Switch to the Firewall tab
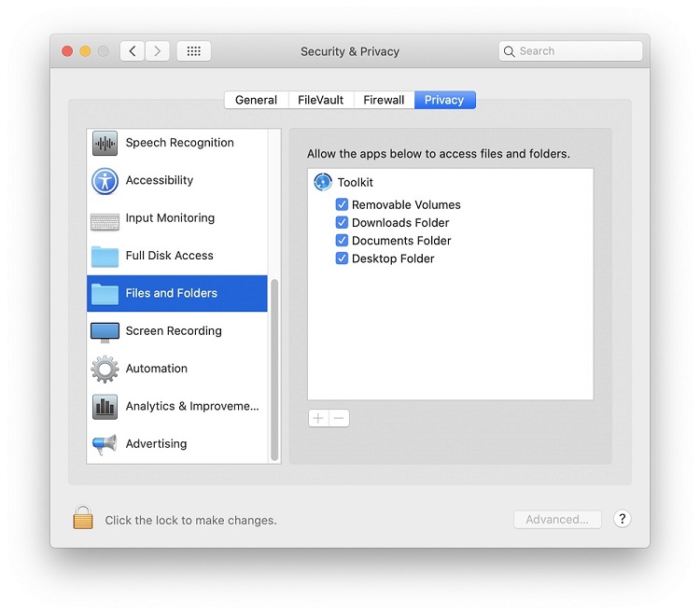This screenshot has width=700, height=614. (384, 100)
